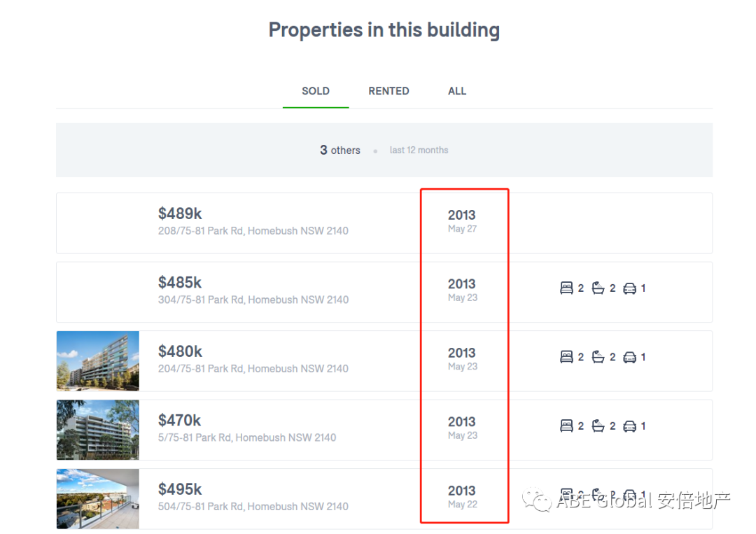Switch to the ALL tab
756x534 pixels.
point(457,91)
